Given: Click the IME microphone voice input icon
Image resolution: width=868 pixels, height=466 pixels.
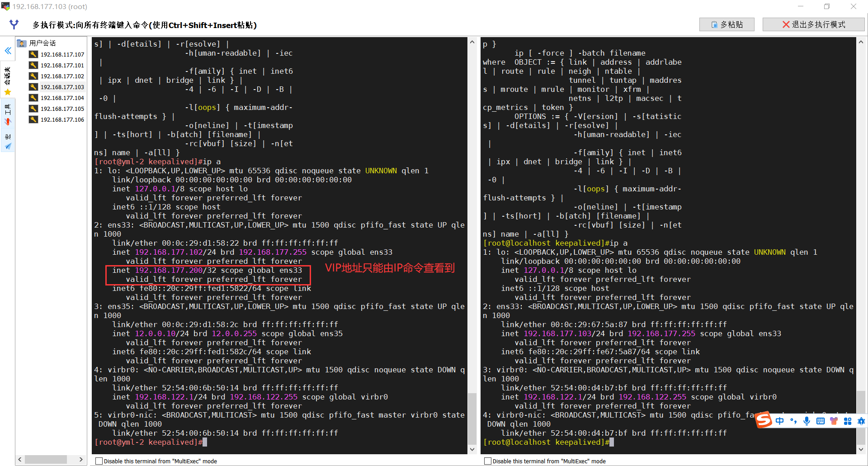Looking at the screenshot, I should point(807,421).
